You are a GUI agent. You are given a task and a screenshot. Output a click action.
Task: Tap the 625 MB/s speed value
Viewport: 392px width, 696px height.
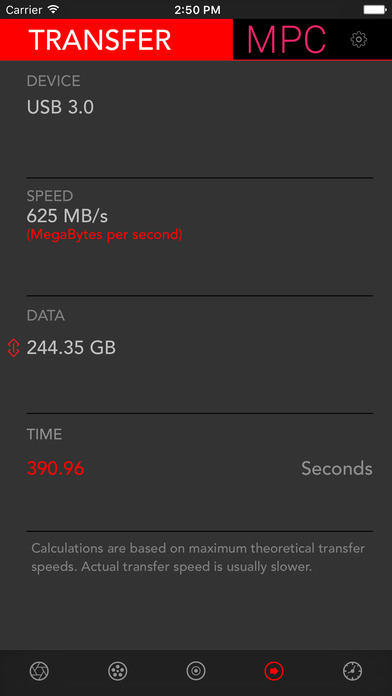pyautogui.click(x=67, y=216)
